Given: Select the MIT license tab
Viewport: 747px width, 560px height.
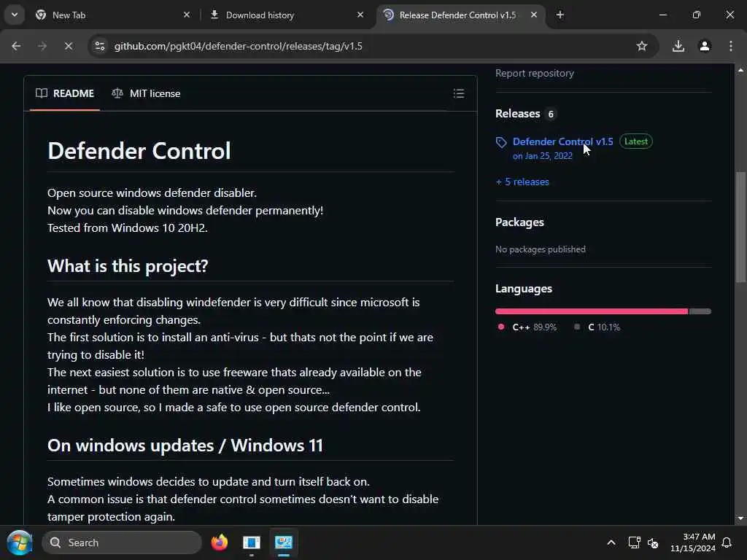Looking at the screenshot, I should [146, 93].
